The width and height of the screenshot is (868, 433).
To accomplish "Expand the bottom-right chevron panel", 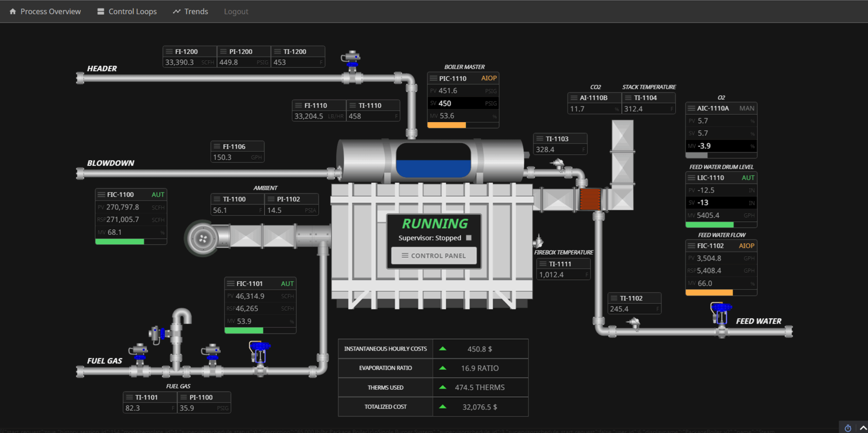I will tap(862, 428).
